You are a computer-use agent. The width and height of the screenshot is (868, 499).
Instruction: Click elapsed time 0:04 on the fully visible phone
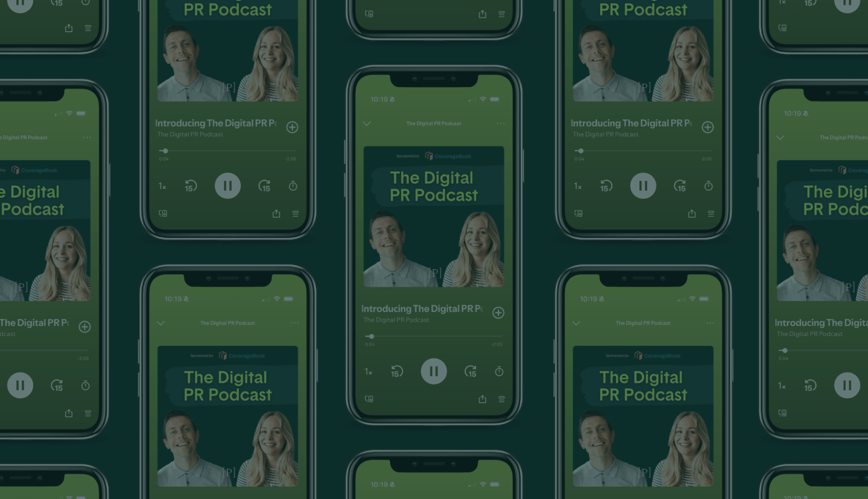(x=370, y=344)
